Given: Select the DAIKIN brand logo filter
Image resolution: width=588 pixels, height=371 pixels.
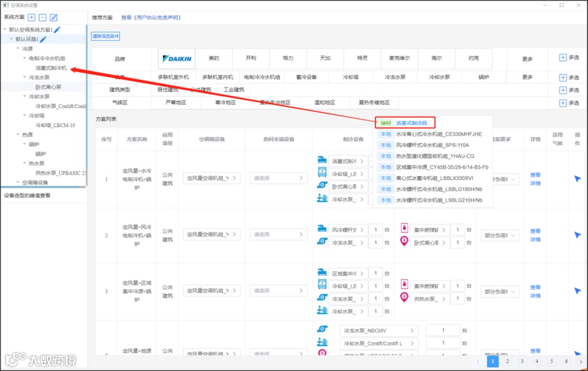Looking at the screenshot, I should point(176,58).
